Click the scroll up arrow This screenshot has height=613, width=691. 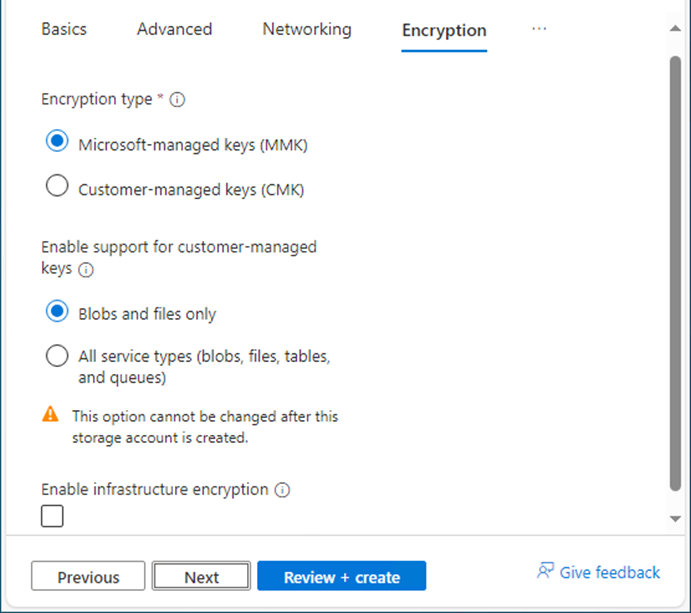675,29
